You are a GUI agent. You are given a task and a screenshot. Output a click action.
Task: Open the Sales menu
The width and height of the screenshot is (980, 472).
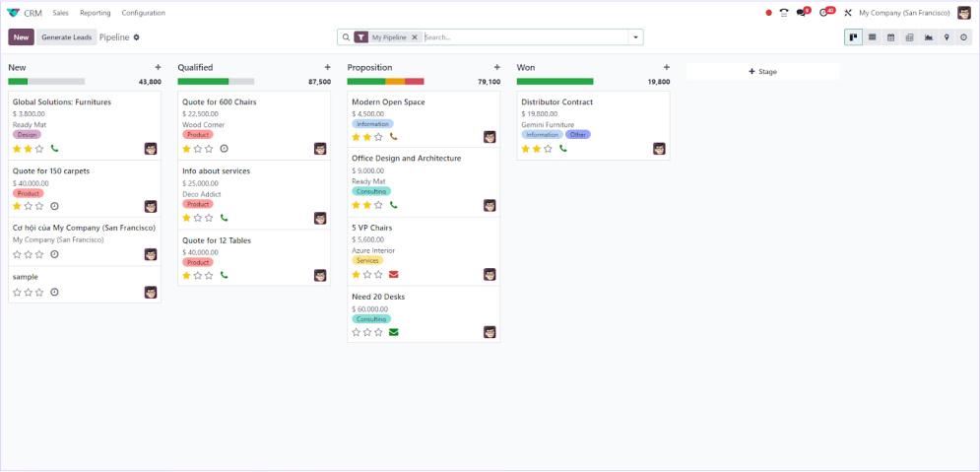pos(61,13)
